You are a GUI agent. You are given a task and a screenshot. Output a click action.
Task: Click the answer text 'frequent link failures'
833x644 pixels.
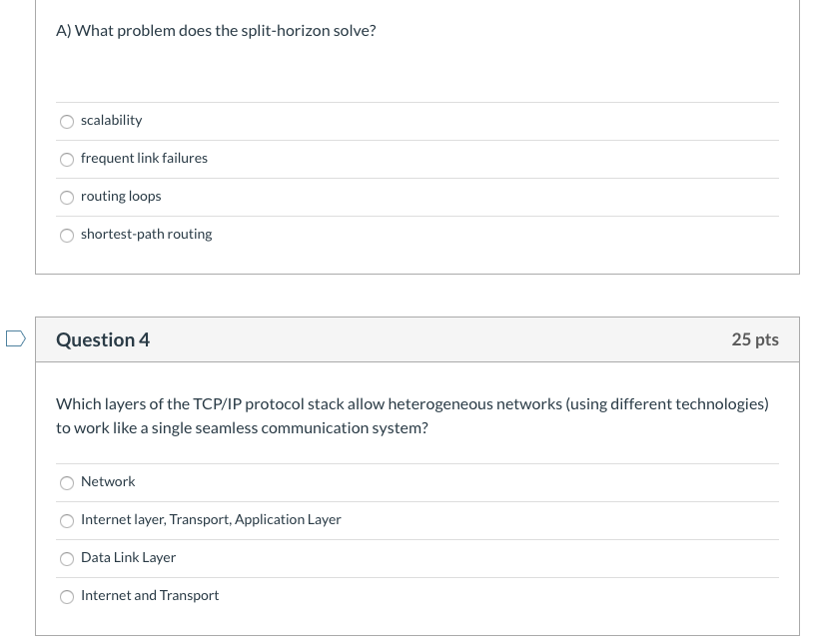pyautogui.click(x=144, y=158)
